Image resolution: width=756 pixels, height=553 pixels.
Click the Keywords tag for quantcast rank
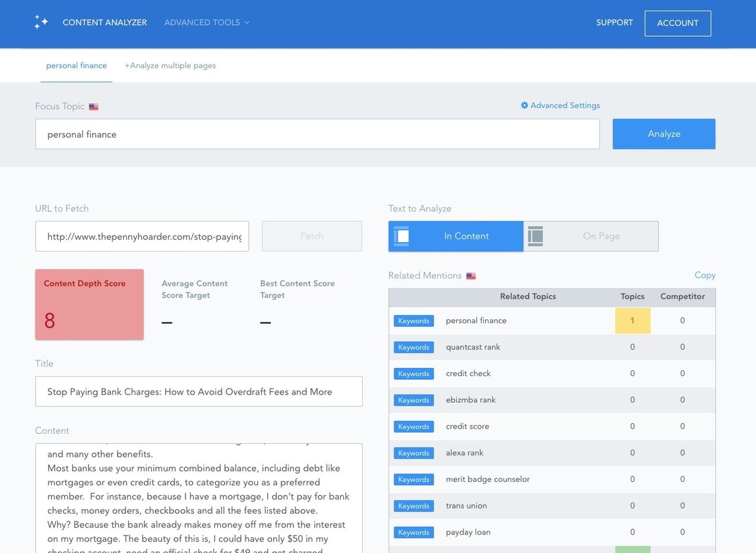point(414,347)
